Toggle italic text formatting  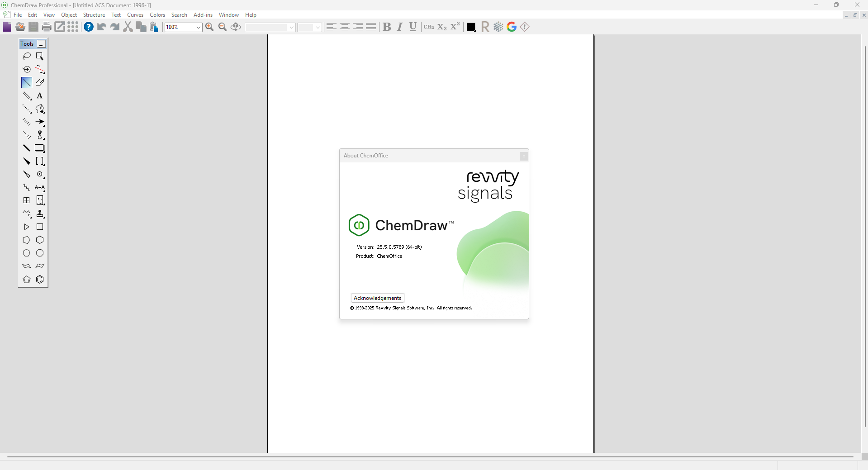[400, 27]
